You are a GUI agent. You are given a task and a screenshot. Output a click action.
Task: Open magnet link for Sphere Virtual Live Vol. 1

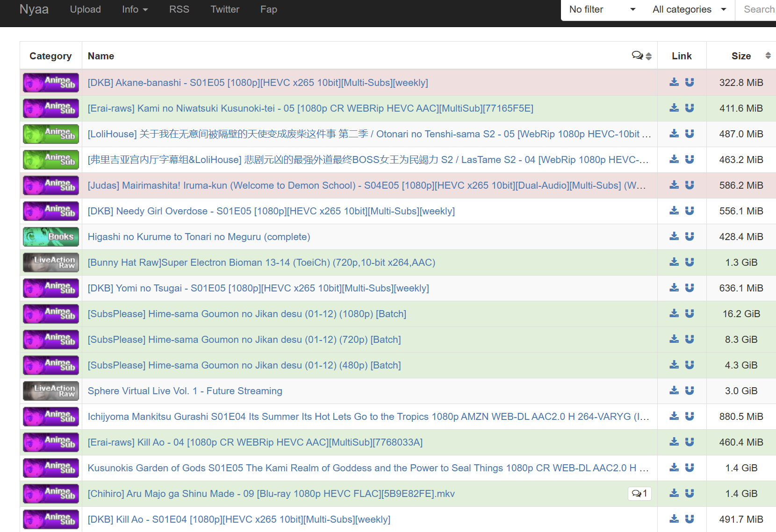[690, 390]
